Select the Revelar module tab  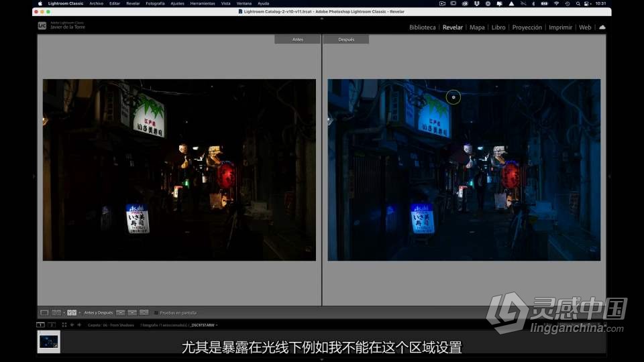pos(453,27)
